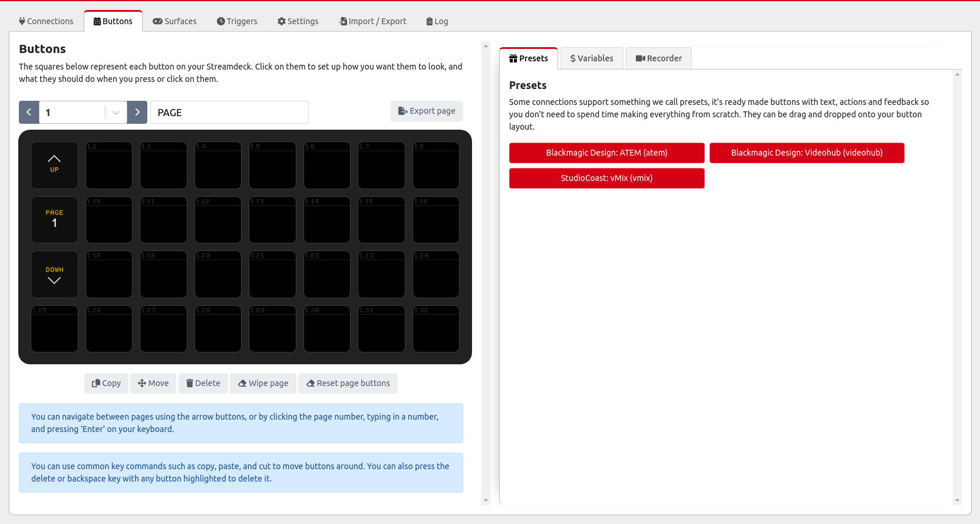Open Blackmagic Design ATEM presets
The width and height of the screenshot is (980, 524).
606,153
